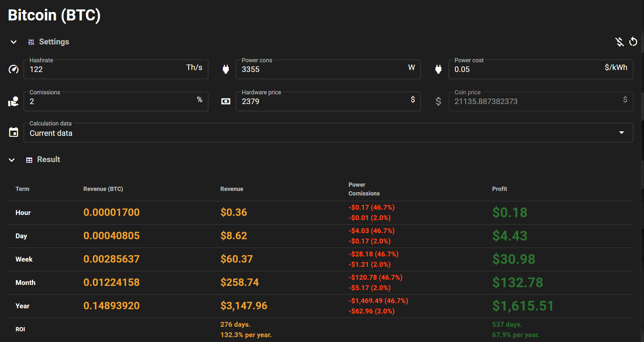Toggle the crossed-out dollar icon
Viewport: 644px width, 342px height.
pos(620,42)
